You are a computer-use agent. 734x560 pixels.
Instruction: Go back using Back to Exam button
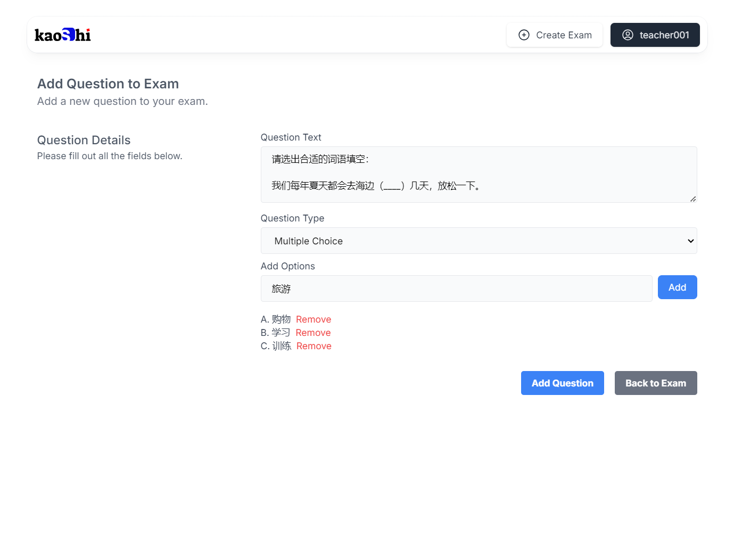(x=655, y=383)
